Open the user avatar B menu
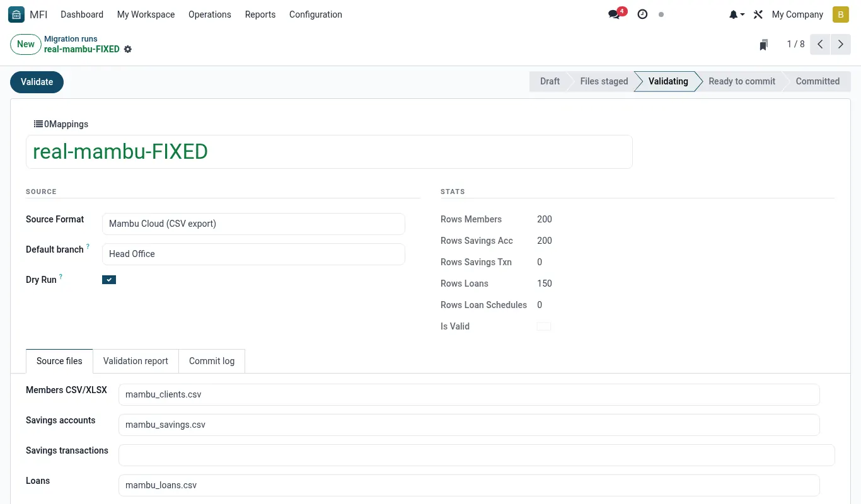861x504 pixels. [841, 14]
